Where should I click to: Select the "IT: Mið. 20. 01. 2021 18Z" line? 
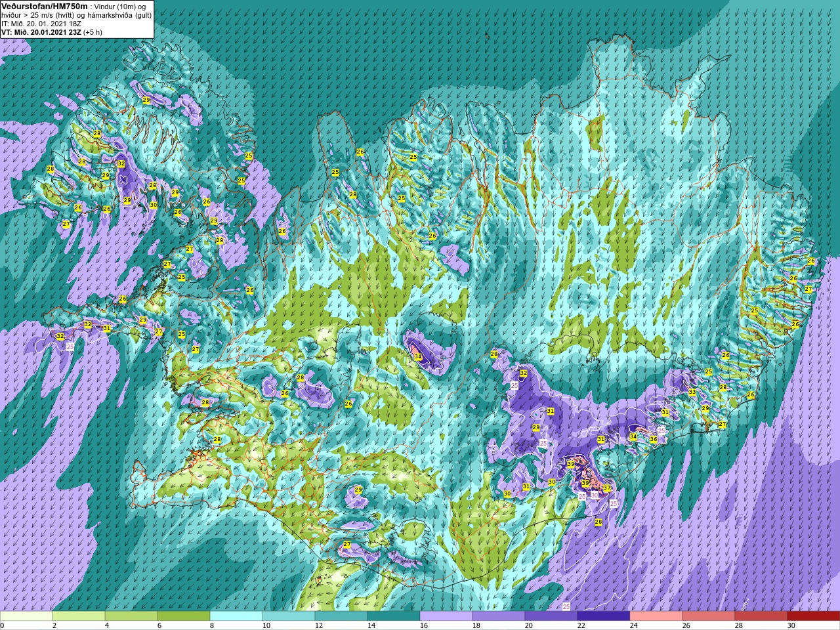[41, 24]
